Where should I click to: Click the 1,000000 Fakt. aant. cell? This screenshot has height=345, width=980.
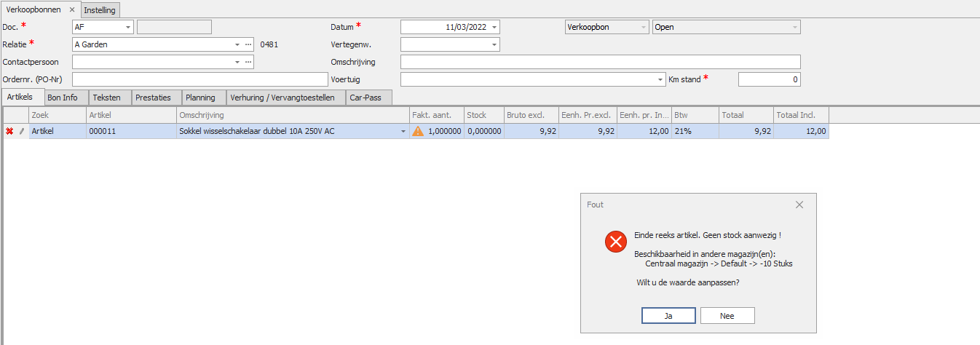[436, 132]
